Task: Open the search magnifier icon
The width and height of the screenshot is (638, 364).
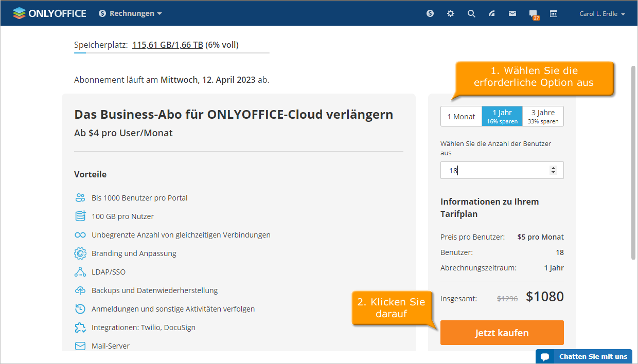Action: point(471,13)
